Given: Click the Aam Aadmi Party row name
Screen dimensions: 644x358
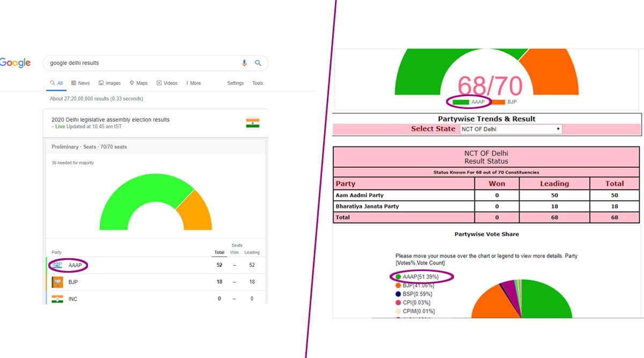Looking at the screenshot, I should [x=360, y=195].
